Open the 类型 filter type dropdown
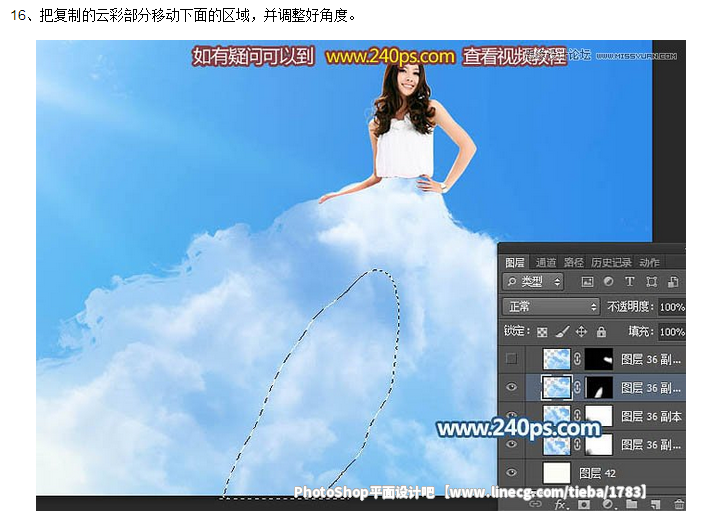 (533, 282)
